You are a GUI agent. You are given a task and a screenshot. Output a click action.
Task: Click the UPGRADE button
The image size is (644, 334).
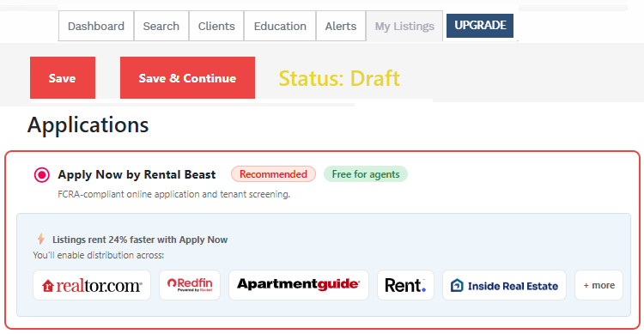(480, 26)
